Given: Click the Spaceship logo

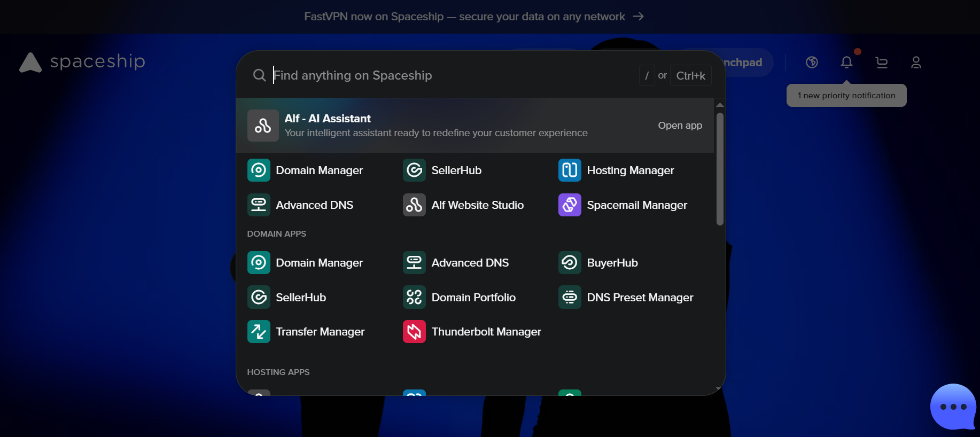Looking at the screenshot, I should point(83,62).
